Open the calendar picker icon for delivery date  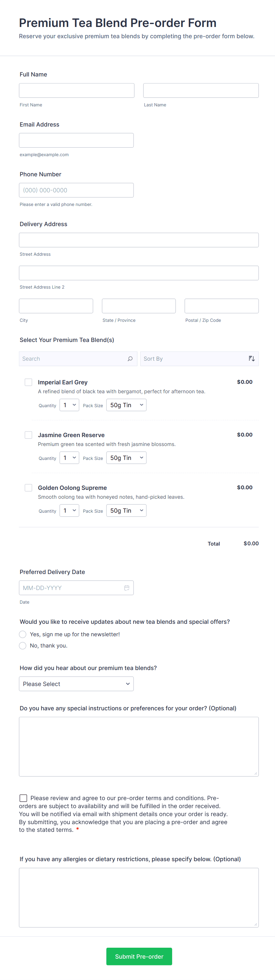(x=127, y=588)
